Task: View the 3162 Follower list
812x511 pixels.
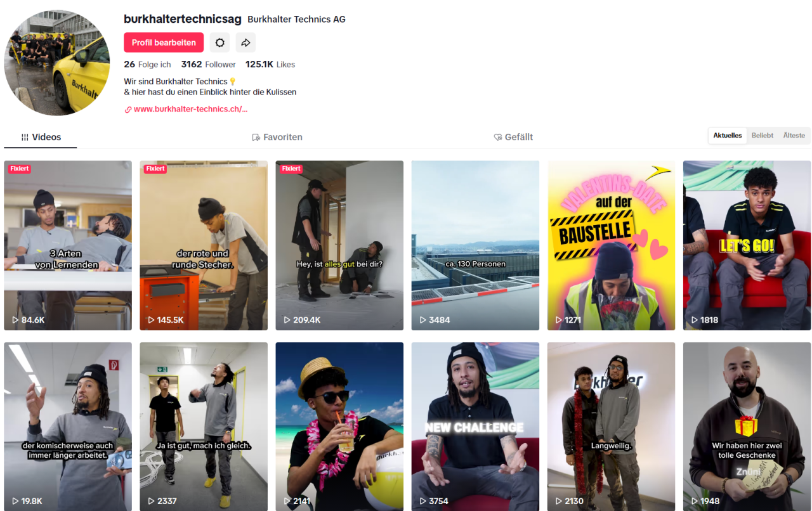Action: coord(208,65)
